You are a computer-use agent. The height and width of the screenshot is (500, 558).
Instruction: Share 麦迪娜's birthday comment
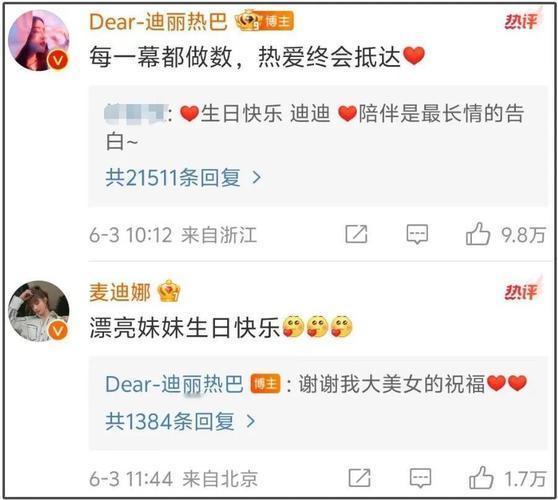tap(359, 478)
